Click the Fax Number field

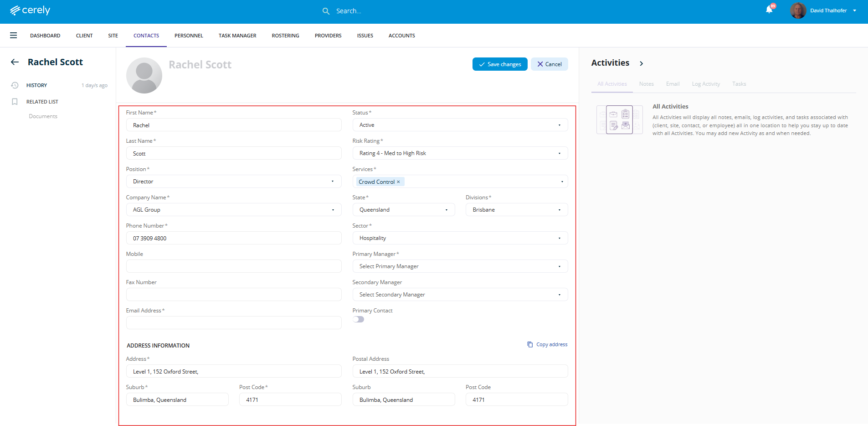234,295
